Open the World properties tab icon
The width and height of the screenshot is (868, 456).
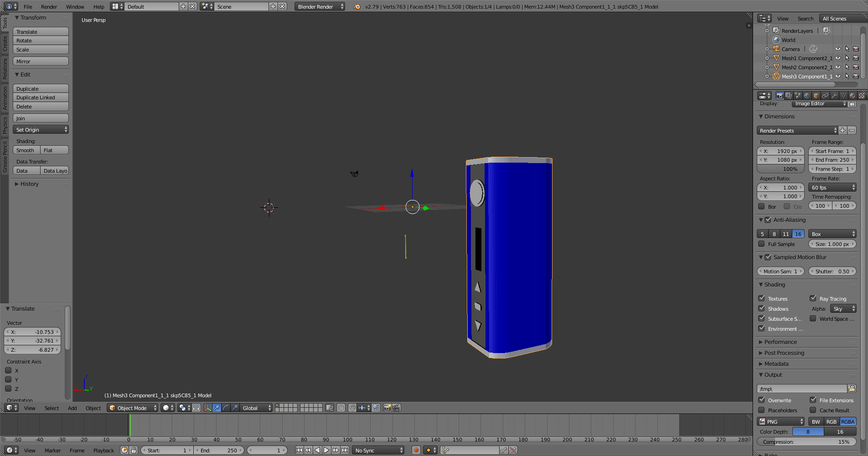pyautogui.click(x=807, y=96)
